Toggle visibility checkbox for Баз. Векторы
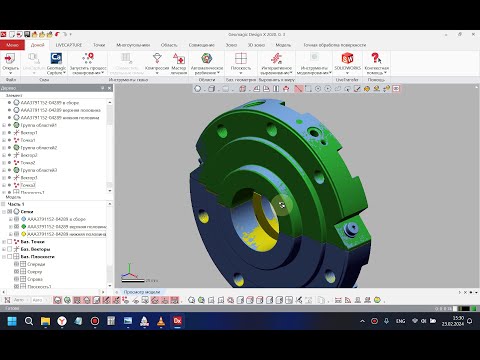 click(x=10, y=249)
